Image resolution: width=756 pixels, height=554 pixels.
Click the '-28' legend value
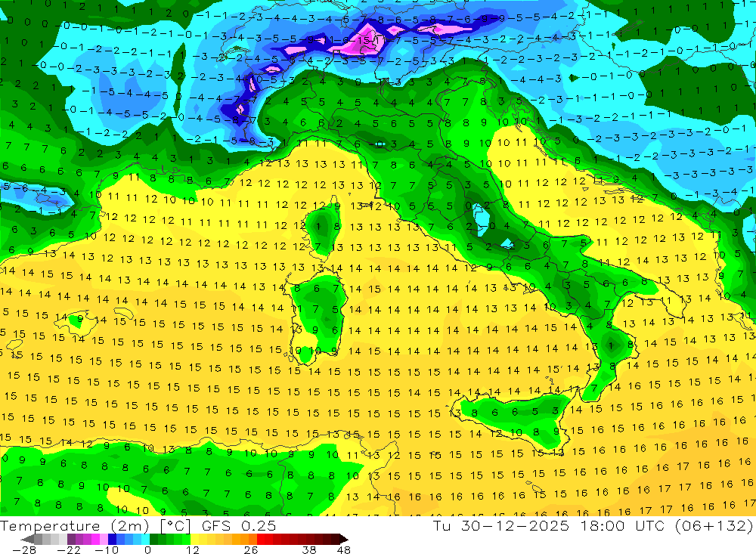pos(24,550)
